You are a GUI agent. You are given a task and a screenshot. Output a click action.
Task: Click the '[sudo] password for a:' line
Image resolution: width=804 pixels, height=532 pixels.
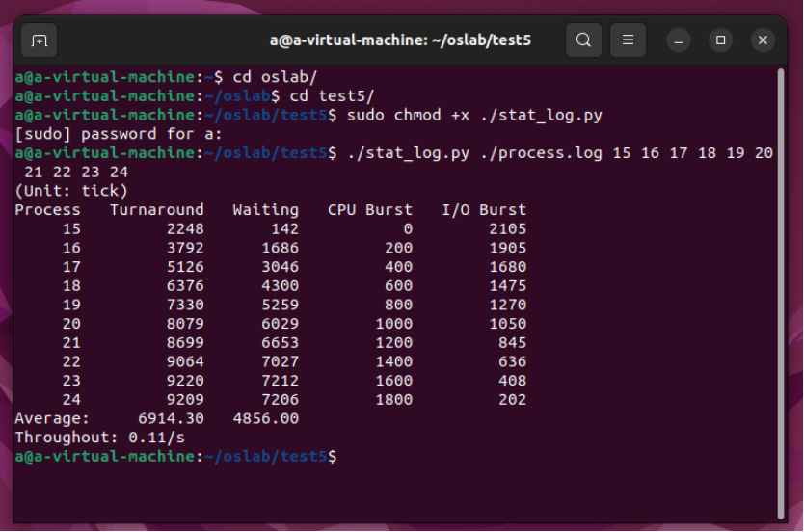tap(119, 134)
